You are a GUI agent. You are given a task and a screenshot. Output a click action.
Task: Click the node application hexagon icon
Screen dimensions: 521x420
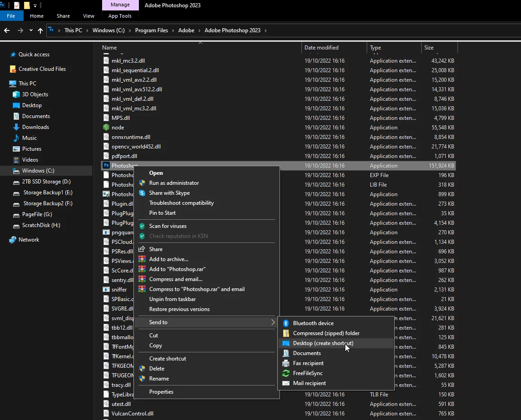pyautogui.click(x=106, y=128)
